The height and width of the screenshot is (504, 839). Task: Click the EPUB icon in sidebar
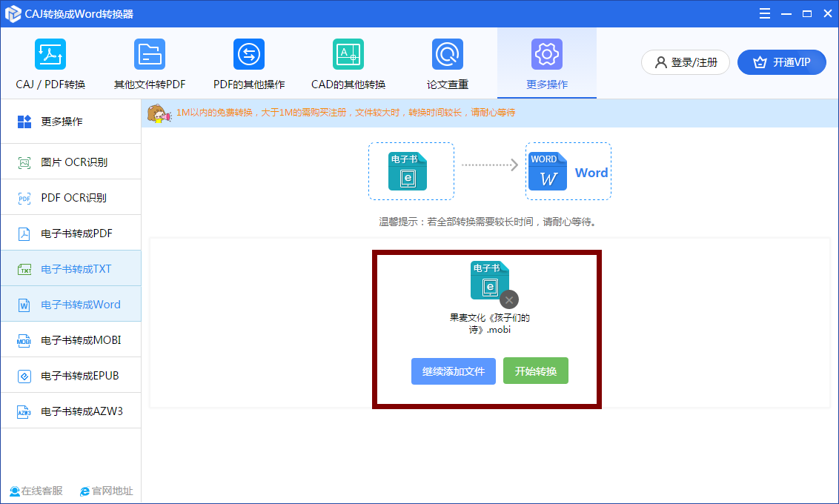[24, 376]
